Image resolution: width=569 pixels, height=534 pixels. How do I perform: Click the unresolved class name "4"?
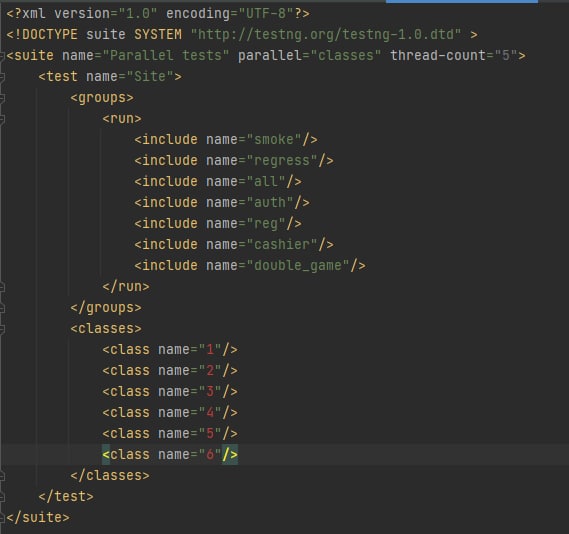210,412
